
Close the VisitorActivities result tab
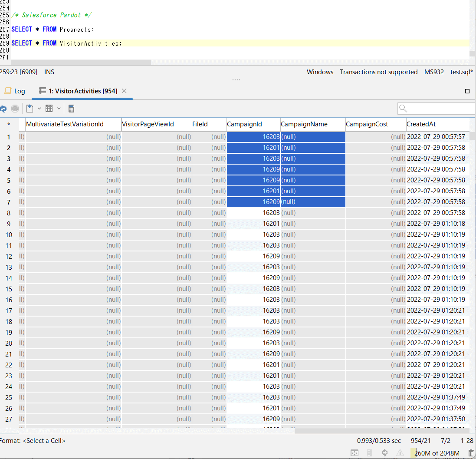[x=124, y=91]
